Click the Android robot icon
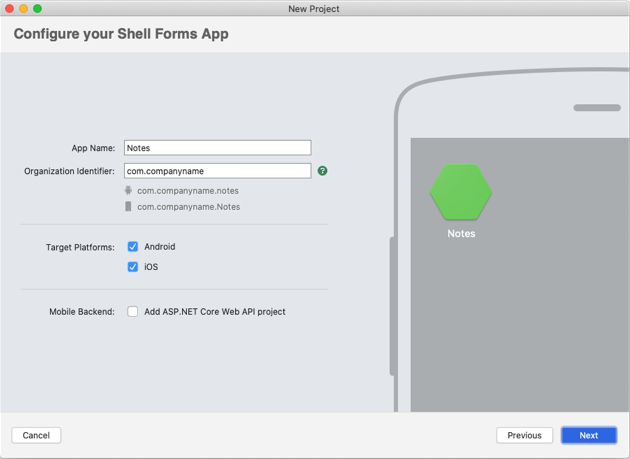630x459 pixels. coord(128,190)
